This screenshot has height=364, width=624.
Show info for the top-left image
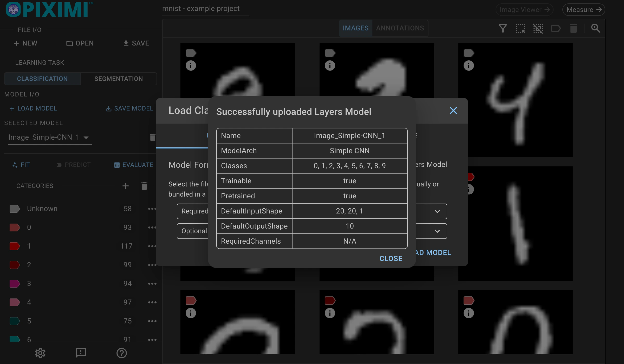191,65
